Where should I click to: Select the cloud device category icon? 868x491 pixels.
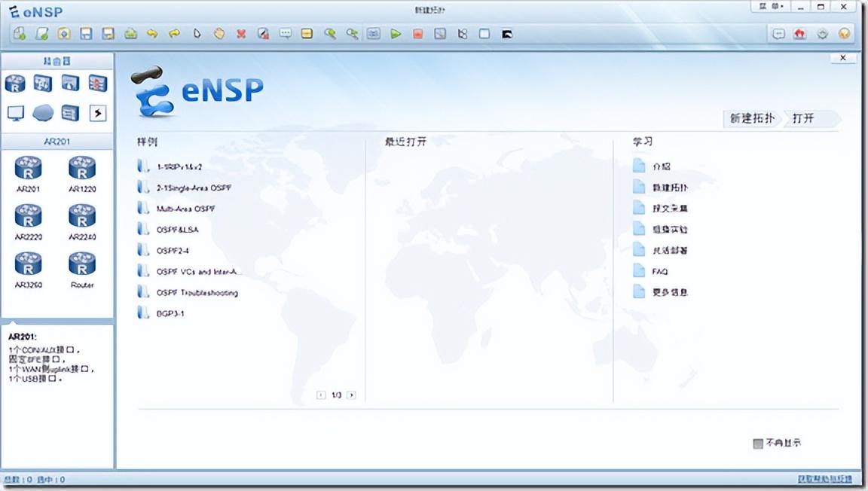pyautogui.click(x=43, y=113)
